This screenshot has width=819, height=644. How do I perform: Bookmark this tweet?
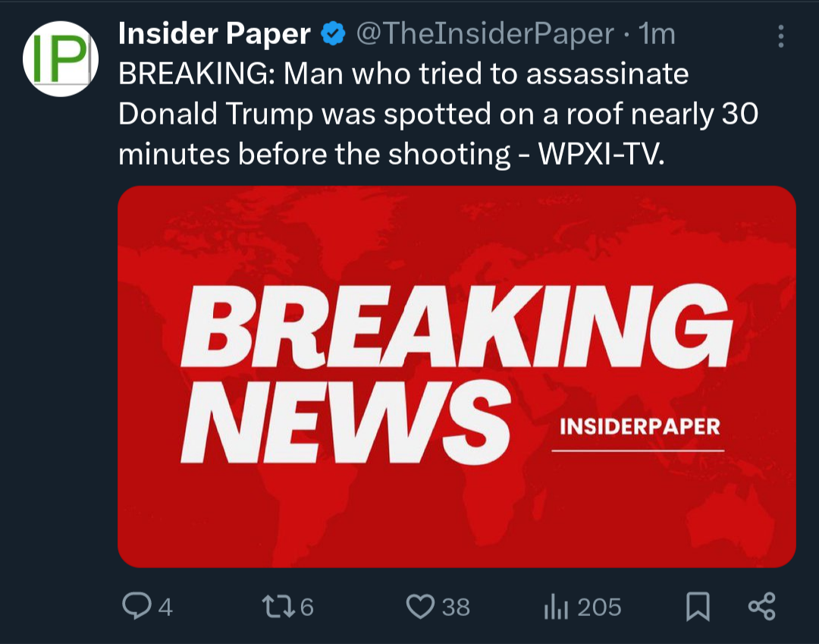click(698, 606)
